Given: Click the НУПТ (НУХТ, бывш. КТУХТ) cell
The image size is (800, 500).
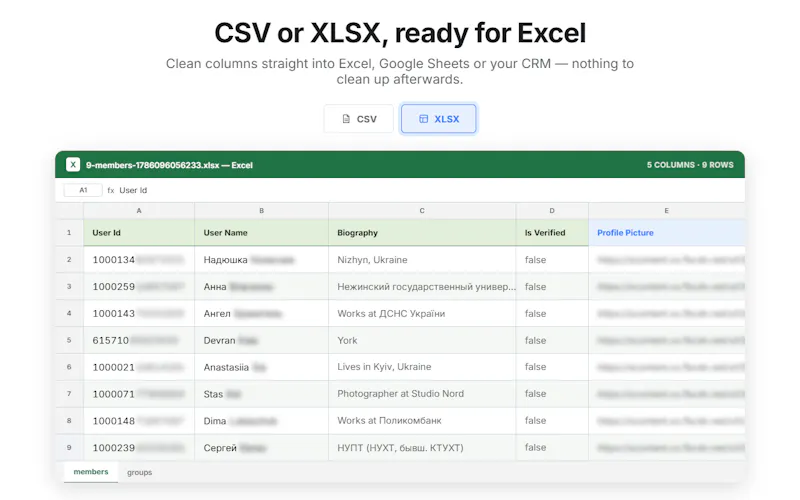Looking at the screenshot, I should tap(422, 447).
